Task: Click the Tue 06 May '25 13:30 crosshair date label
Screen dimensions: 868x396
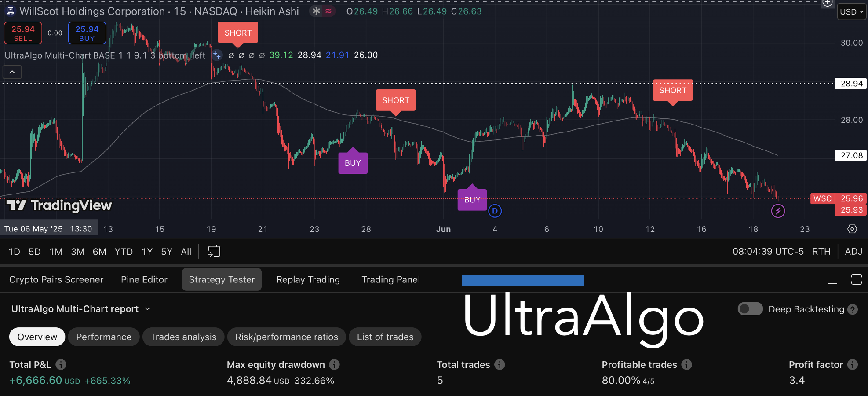Action: pos(48,229)
